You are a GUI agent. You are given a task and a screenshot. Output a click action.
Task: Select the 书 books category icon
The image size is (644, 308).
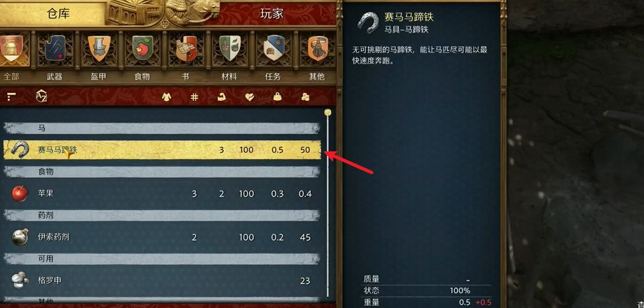187,49
